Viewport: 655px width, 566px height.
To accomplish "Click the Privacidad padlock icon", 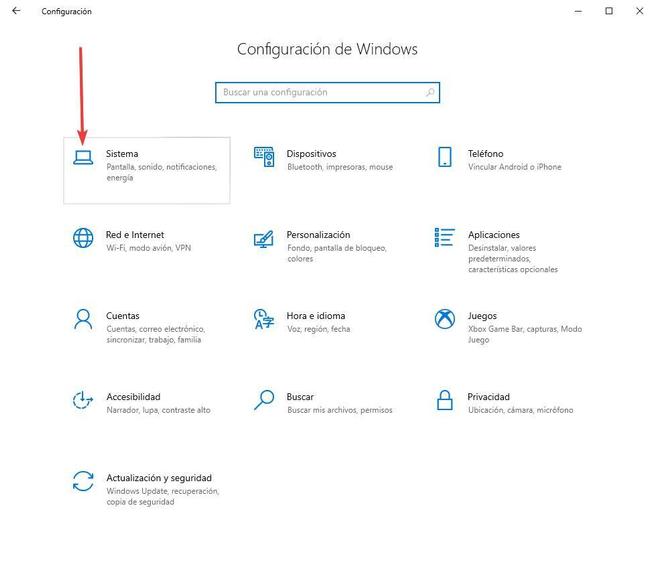I will (445, 400).
